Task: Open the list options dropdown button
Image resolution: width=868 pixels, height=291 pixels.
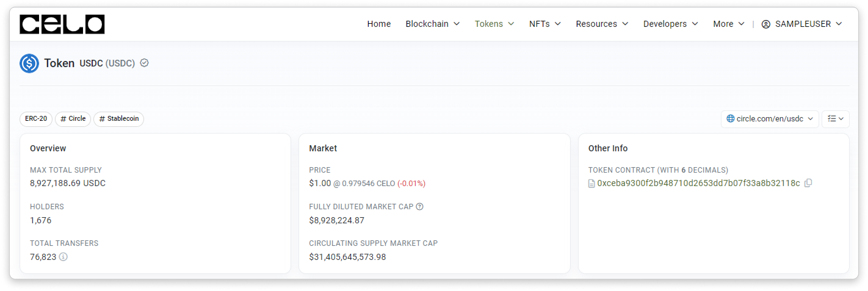Action: 835,119
